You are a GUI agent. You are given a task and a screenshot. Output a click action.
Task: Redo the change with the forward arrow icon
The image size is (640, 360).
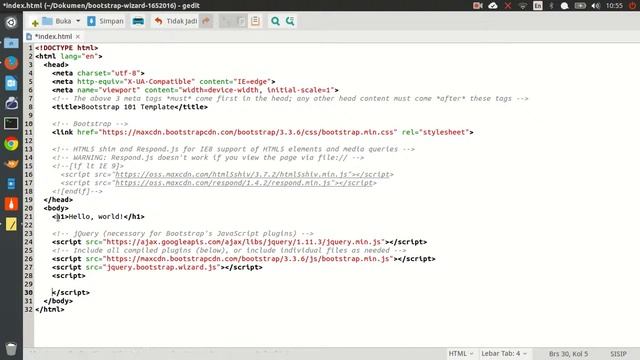206,21
